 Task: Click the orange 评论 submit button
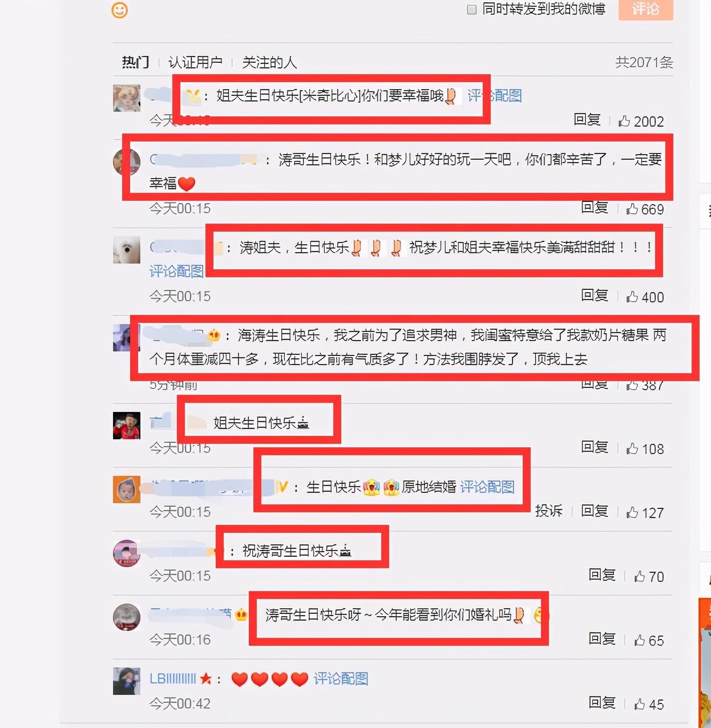[646, 9]
